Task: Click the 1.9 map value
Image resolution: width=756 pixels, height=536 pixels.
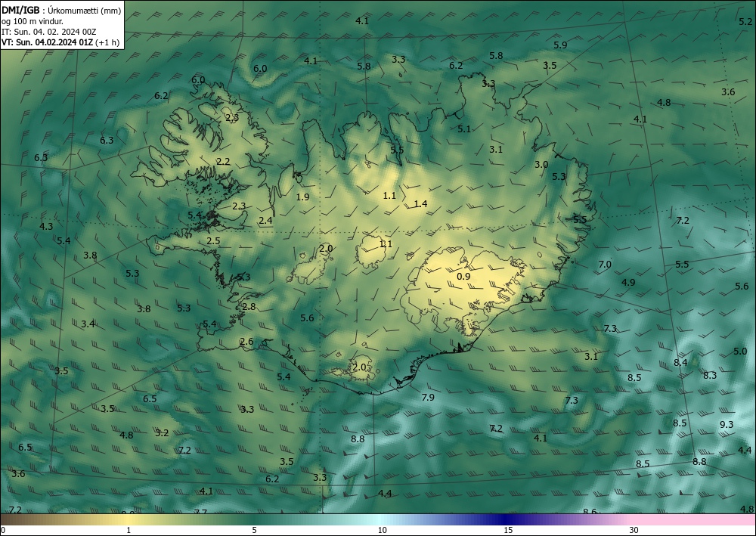Action: (x=303, y=197)
